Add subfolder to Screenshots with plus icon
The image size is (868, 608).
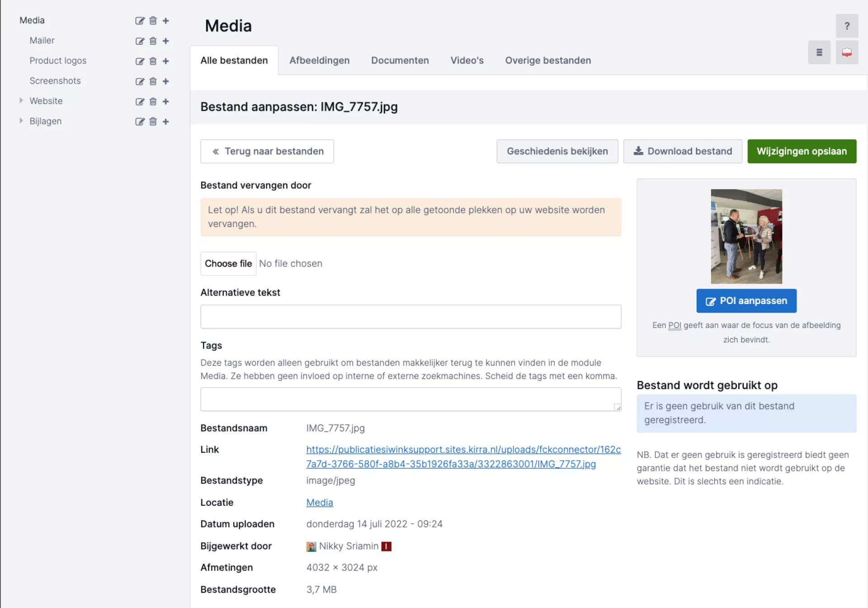click(165, 81)
